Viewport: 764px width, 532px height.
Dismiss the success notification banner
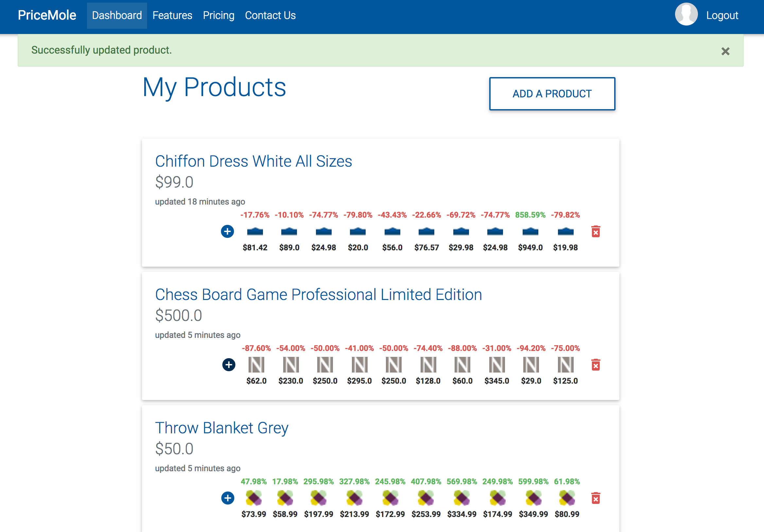[725, 51]
